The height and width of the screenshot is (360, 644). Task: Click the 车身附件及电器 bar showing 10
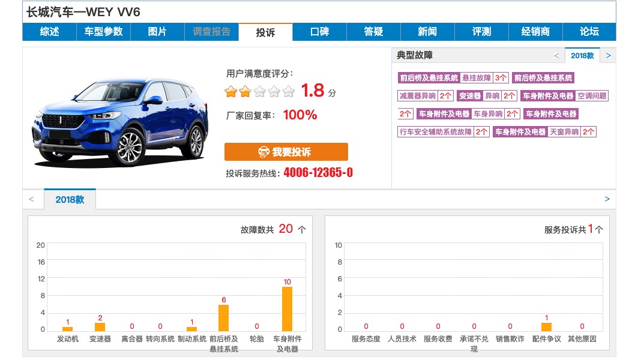[287, 308]
